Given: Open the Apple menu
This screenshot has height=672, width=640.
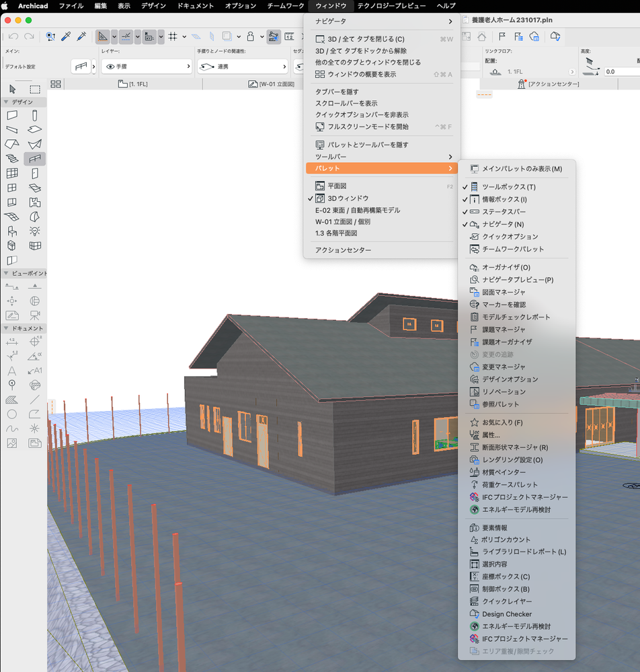Looking at the screenshot, I should pos(5,5).
